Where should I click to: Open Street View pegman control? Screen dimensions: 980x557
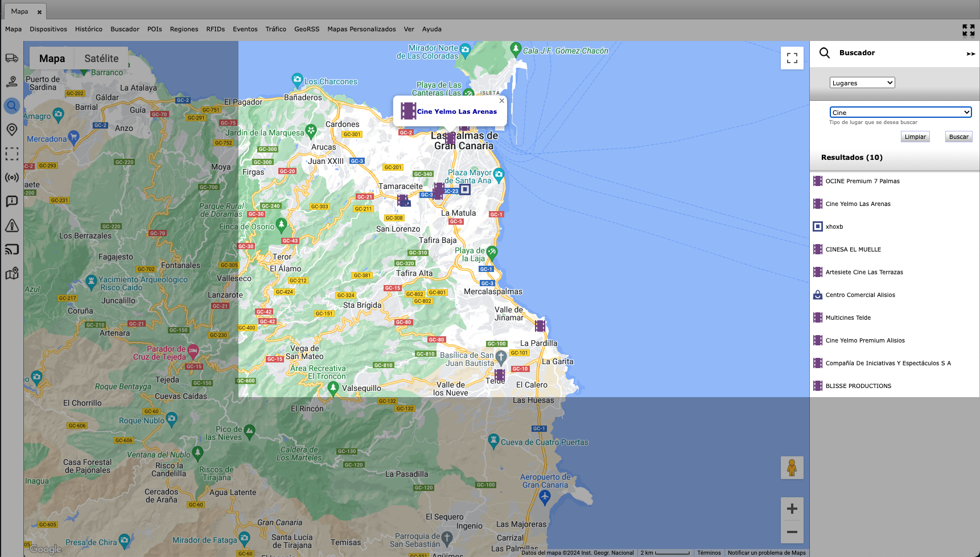tap(792, 468)
